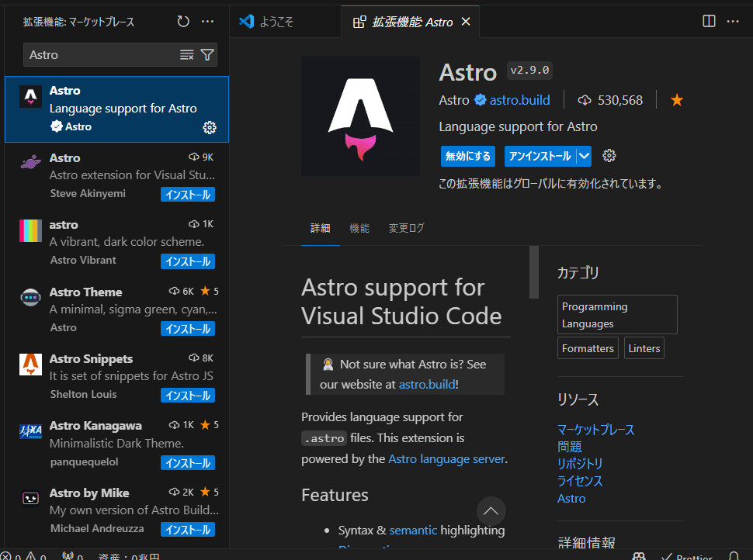Split the editor to the right
The width and height of the screenshot is (753, 560).
pyautogui.click(x=709, y=22)
